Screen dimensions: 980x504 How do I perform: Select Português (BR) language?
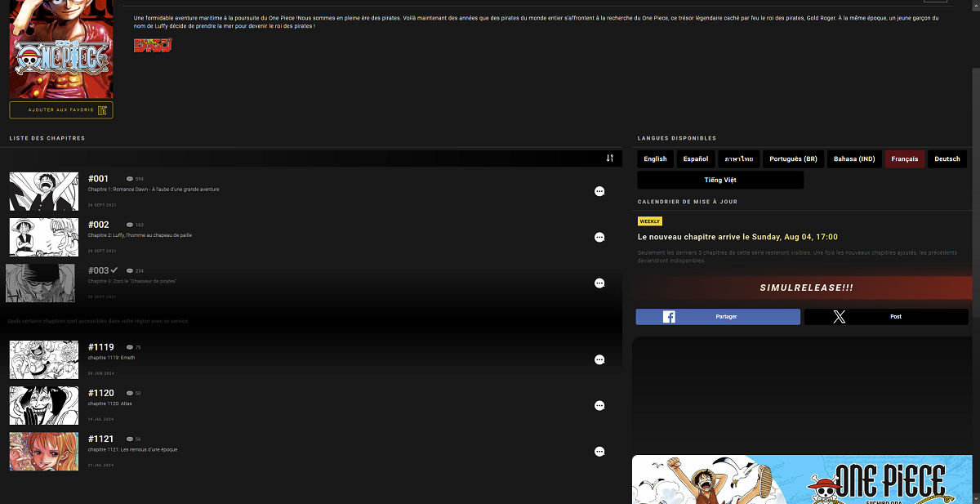pyautogui.click(x=794, y=159)
